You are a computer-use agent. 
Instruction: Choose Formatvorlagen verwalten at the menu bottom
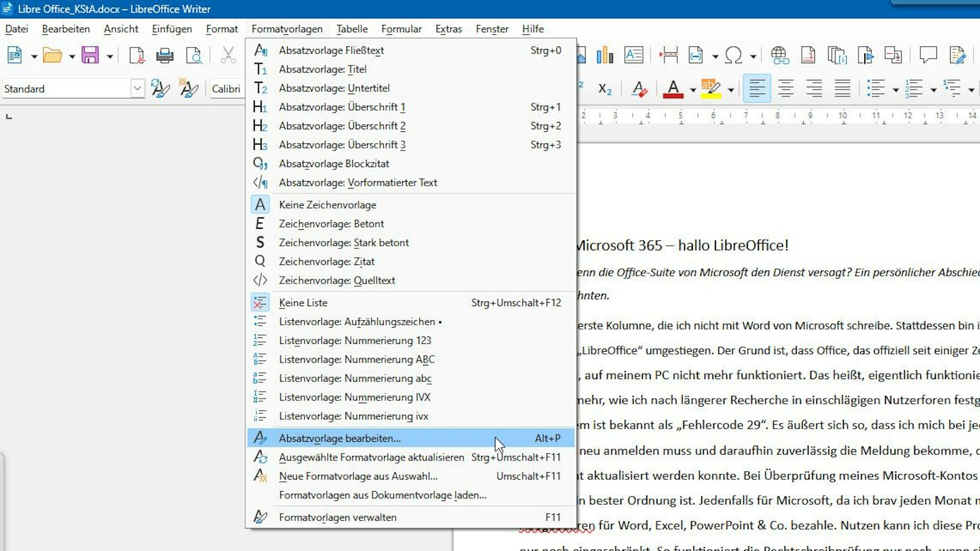pyautogui.click(x=337, y=517)
